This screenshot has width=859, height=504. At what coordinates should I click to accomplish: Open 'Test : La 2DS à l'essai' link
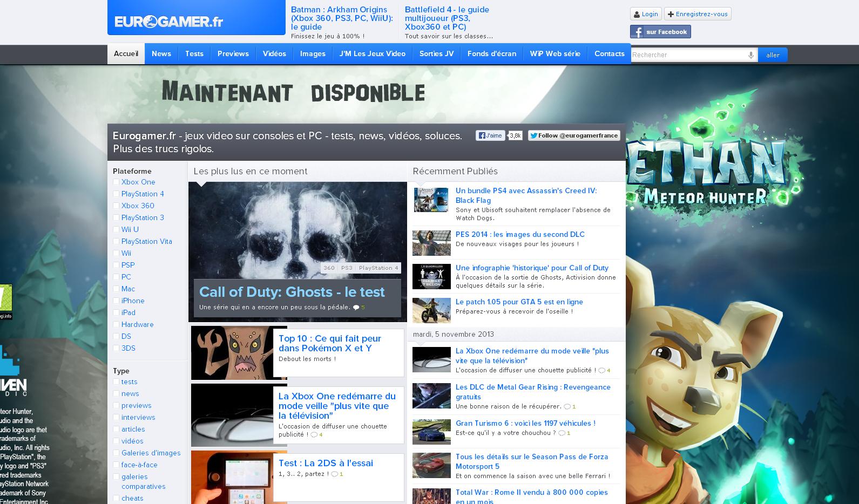[x=326, y=463]
